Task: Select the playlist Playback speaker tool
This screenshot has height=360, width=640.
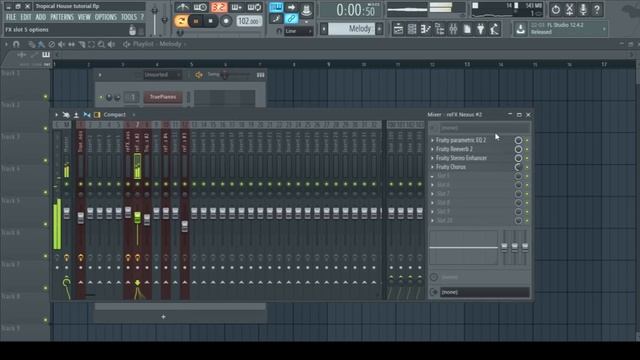Action: (x=111, y=44)
